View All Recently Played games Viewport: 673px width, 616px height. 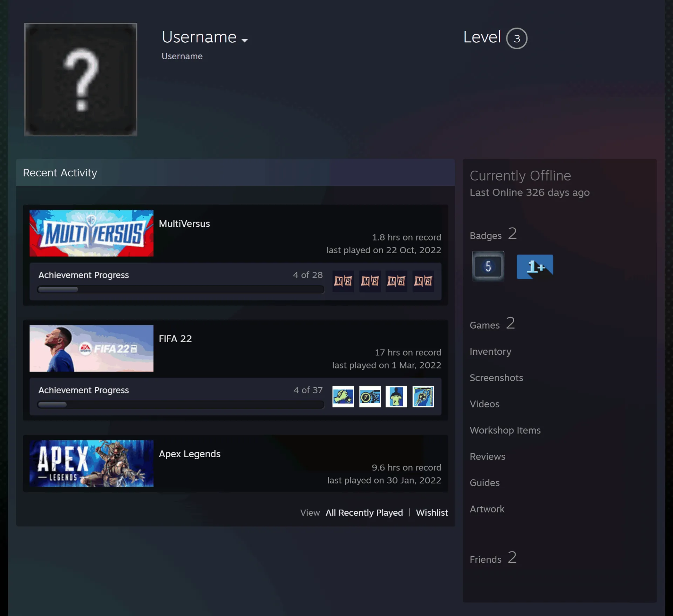364,513
